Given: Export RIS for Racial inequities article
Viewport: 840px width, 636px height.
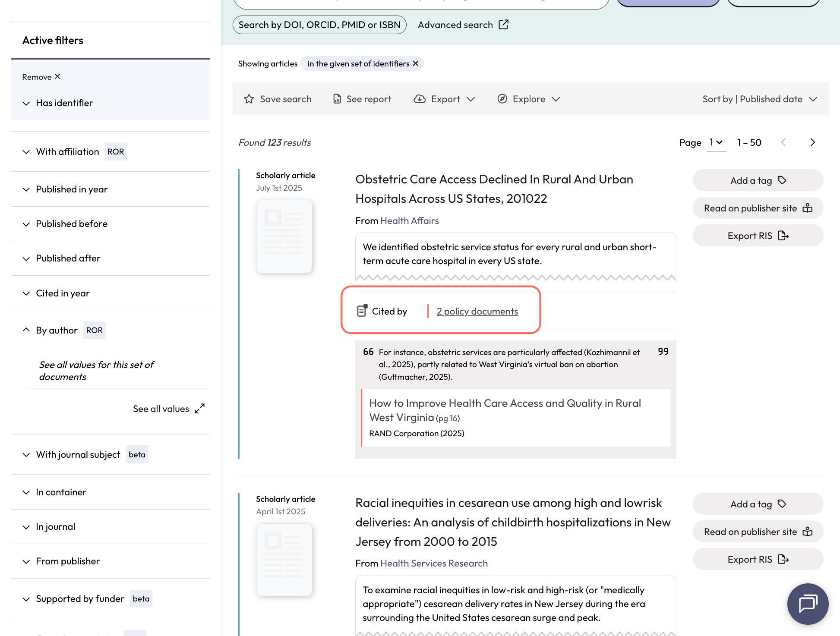Looking at the screenshot, I should click(x=758, y=559).
